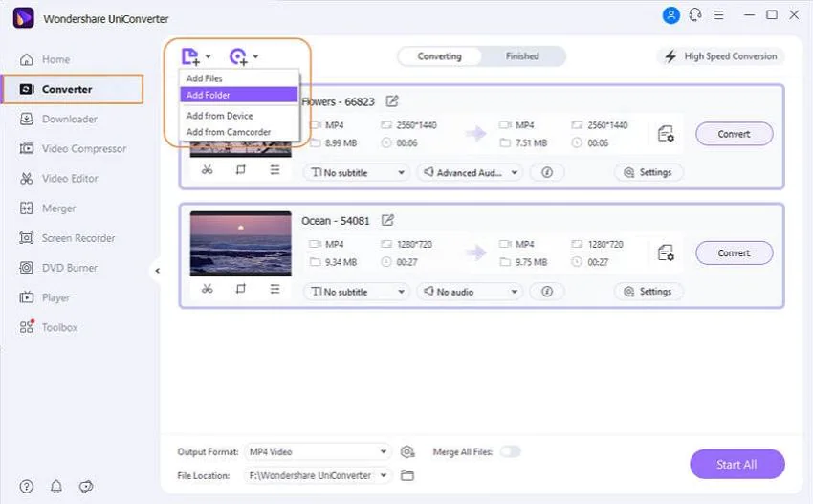Choose Add Folder from the menu
The height and width of the screenshot is (504, 813).
(x=238, y=95)
